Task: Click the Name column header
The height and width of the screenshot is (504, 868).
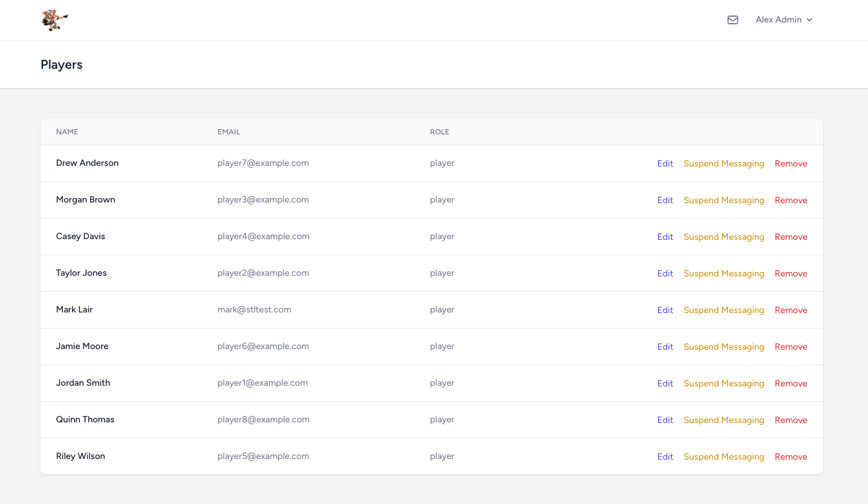Action: (67, 132)
